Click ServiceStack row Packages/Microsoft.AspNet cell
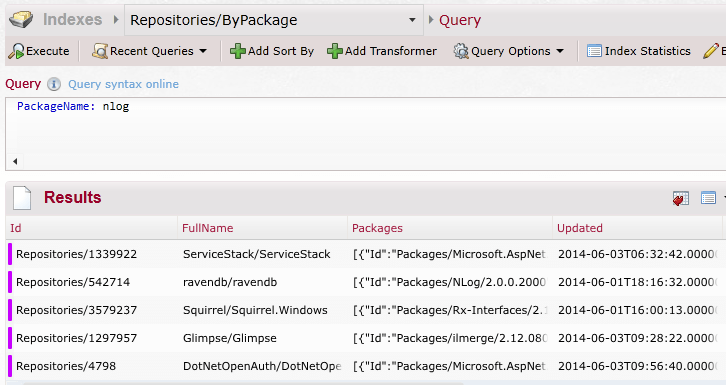The height and width of the screenshot is (385, 726). pos(450,254)
